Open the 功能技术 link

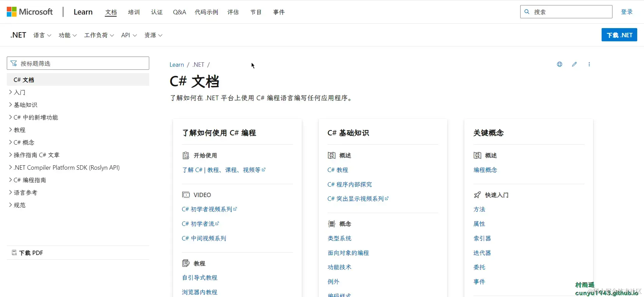[x=339, y=267]
